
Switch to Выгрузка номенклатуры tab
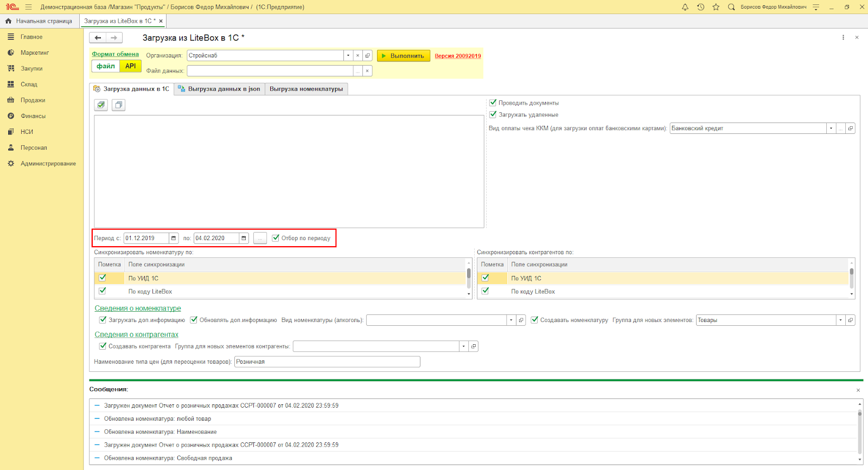click(x=306, y=89)
